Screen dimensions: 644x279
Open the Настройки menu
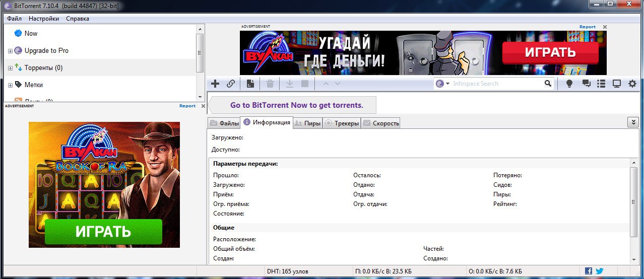[x=44, y=19]
